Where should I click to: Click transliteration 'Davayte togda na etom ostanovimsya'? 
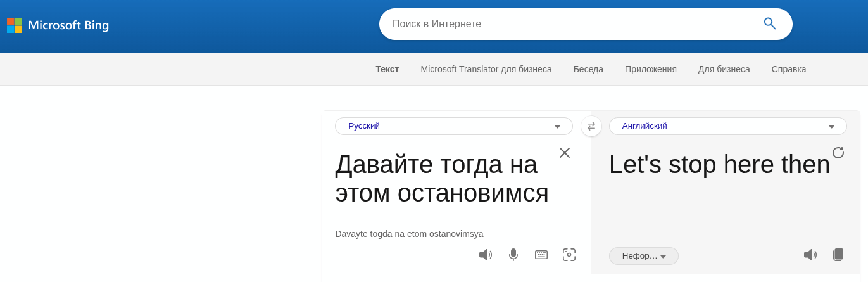[x=409, y=234]
